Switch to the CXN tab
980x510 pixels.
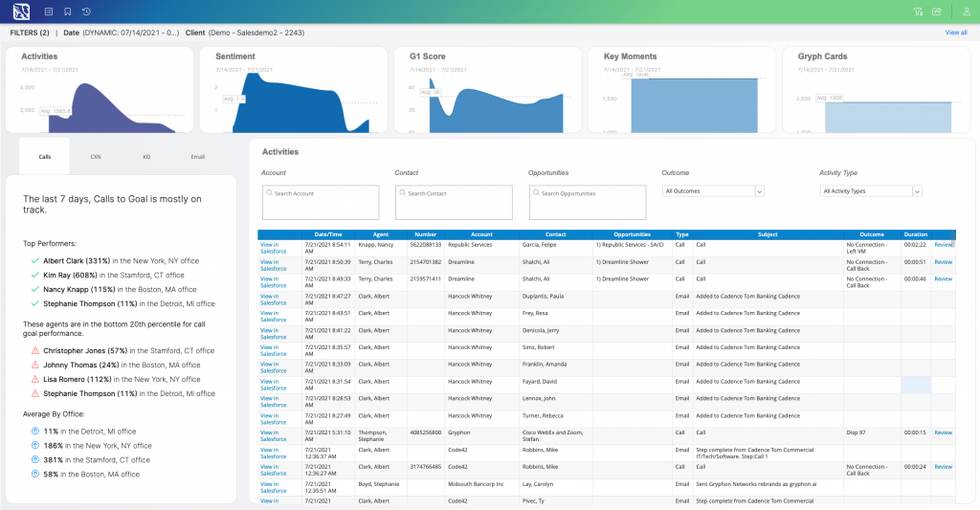coord(96,157)
